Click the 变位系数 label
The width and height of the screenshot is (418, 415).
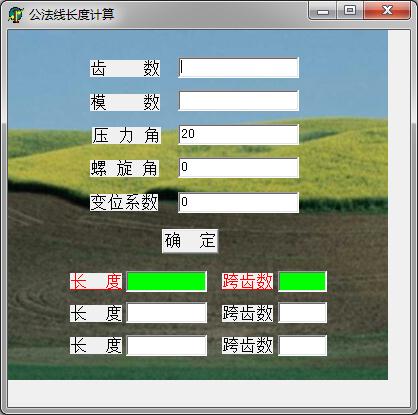pyautogui.click(x=124, y=202)
